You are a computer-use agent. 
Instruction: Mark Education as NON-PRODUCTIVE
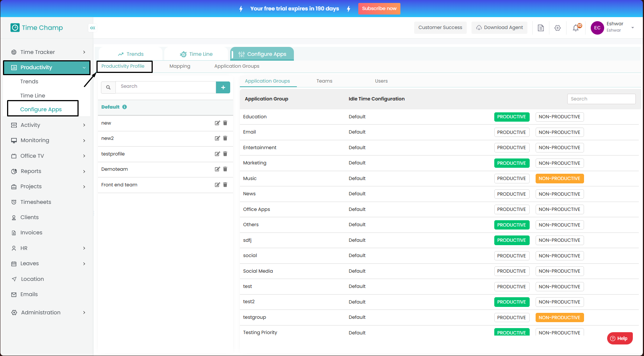pos(559,117)
